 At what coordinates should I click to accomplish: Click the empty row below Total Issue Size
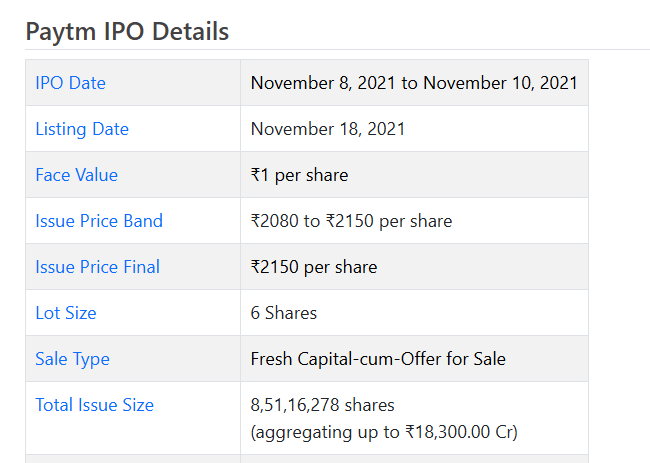tap(307, 459)
